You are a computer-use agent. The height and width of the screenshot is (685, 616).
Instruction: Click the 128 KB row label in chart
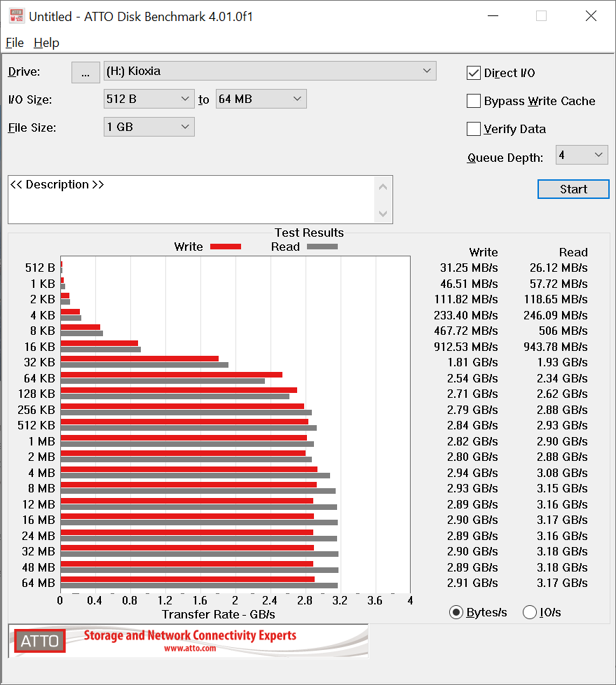[36, 394]
